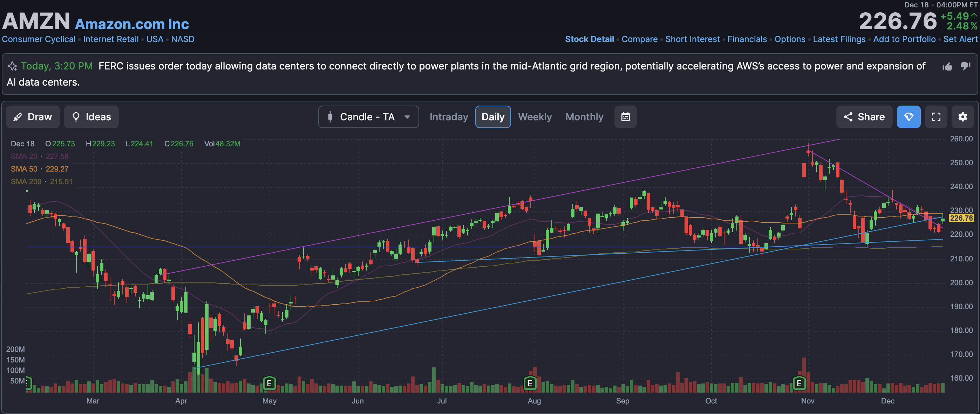
Task: Select the Monthly timeframe tab
Action: click(x=584, y=117)
